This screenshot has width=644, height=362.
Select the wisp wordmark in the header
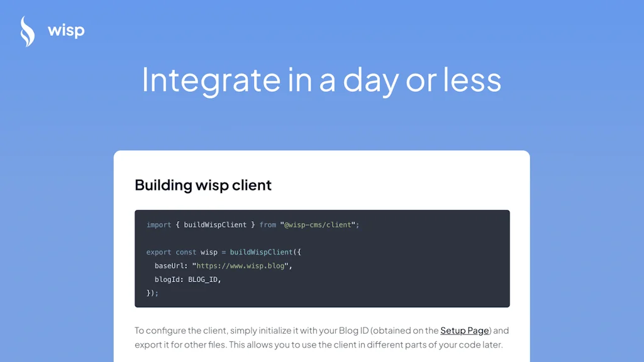tap(66, 30)
